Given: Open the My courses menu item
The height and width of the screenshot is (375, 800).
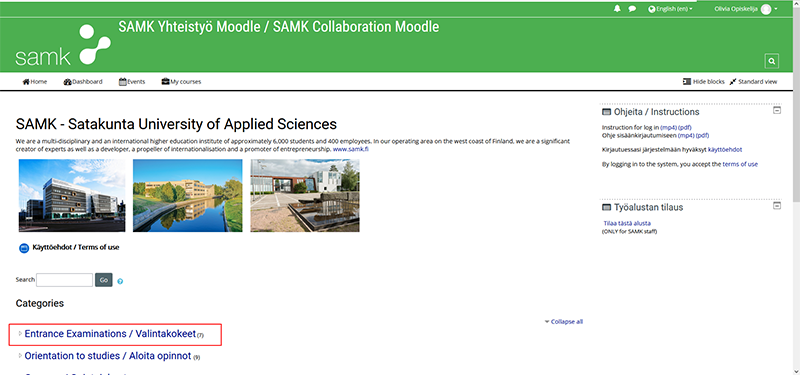Looking at the screenshot, I should pyautogui.click(x=181, y=82).
